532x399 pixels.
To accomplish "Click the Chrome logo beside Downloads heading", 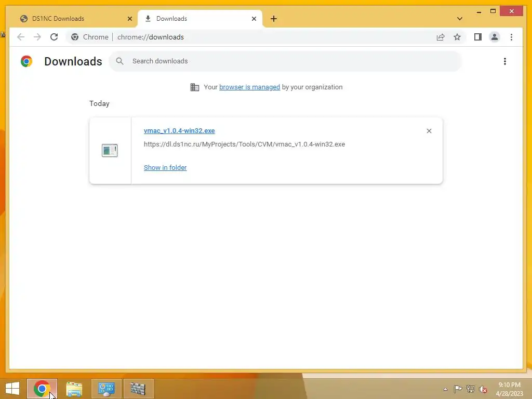I will [x=26, y=61].
